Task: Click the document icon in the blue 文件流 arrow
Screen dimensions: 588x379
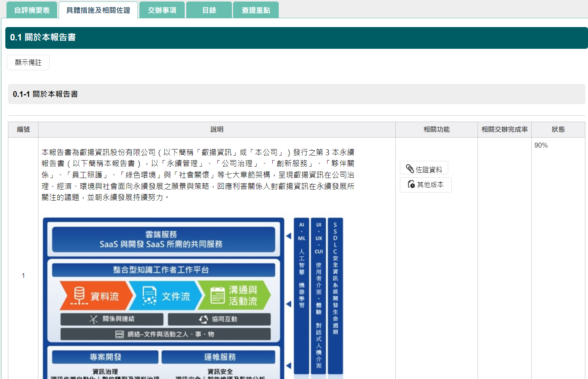Action: tap(149, 296)
